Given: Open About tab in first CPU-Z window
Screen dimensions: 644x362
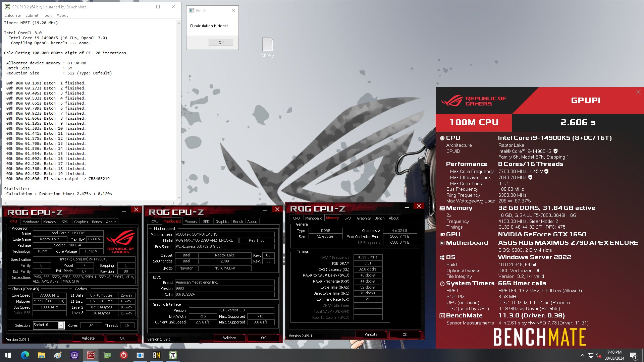Looking at the screenshot, I should (x=111, y=222).
